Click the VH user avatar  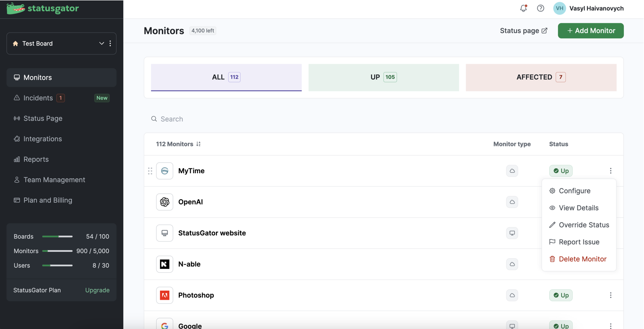pos(559,8)
